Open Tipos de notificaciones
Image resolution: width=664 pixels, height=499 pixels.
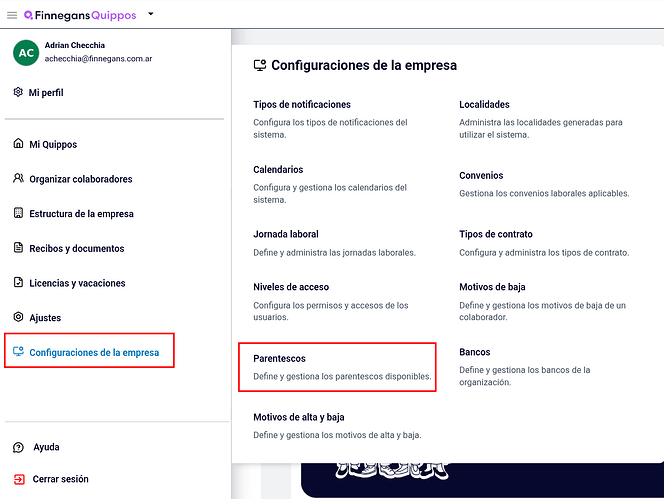[x=302, y=105]
